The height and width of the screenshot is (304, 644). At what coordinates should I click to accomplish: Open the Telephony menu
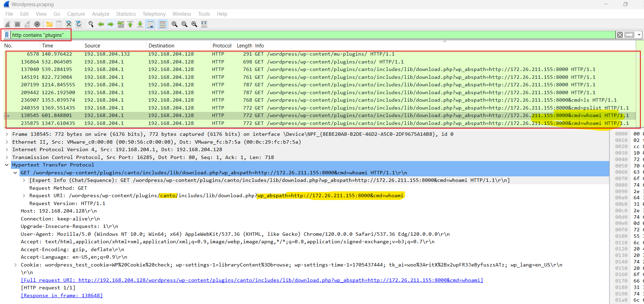tap(154, 14)
